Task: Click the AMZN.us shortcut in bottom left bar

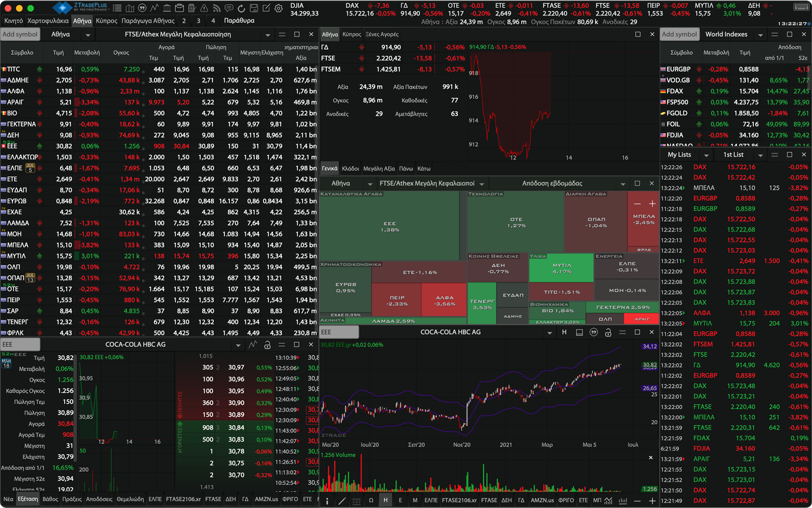Action: pos(266,500)
